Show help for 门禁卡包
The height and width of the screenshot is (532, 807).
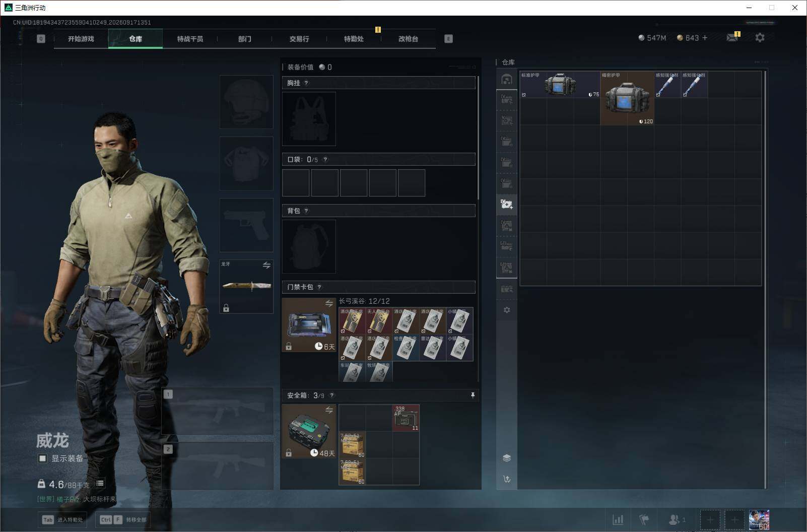pos(319,287)
